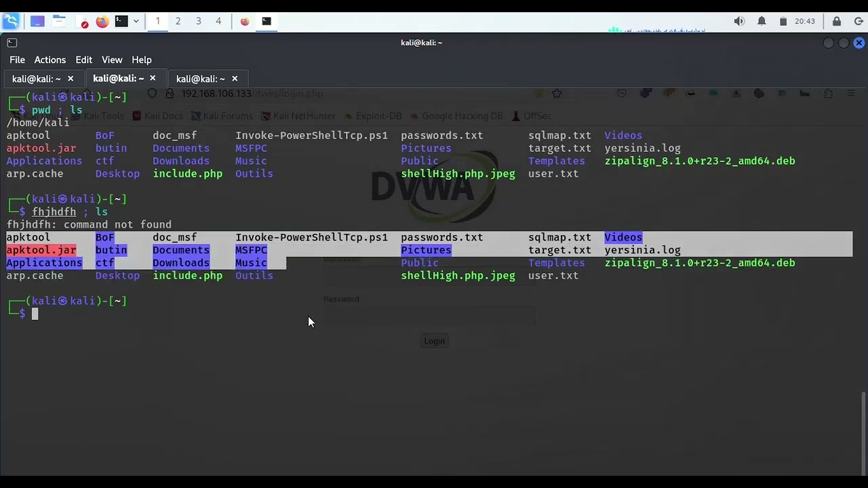This screenshot has height=488, width=868.
Task: Open the text editor launcher with red badge
Action: [x=81, y=21]
